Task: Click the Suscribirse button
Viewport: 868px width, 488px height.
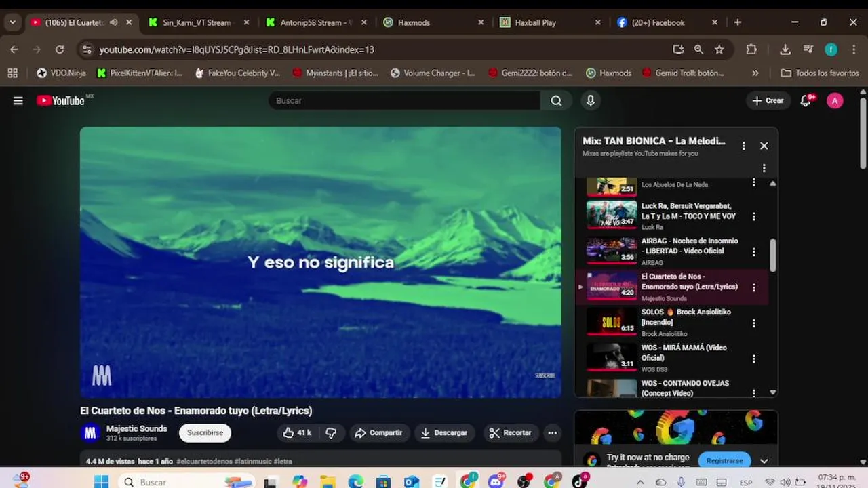Action: [205, 432]
